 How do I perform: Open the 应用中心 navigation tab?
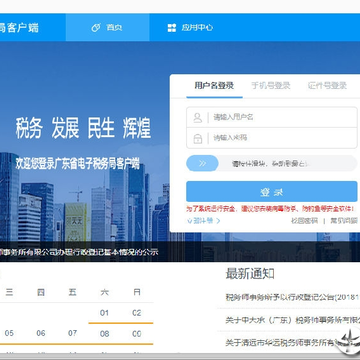click(x=191, y=27)
